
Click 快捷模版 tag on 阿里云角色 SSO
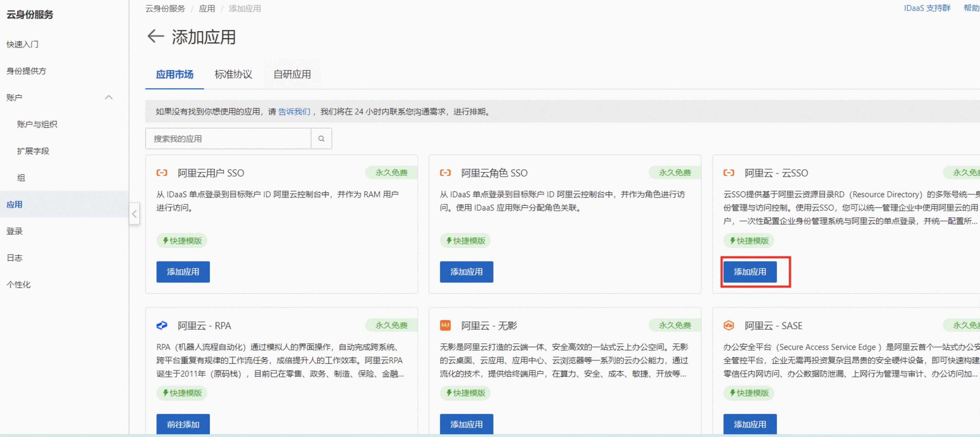pos(465,241)
